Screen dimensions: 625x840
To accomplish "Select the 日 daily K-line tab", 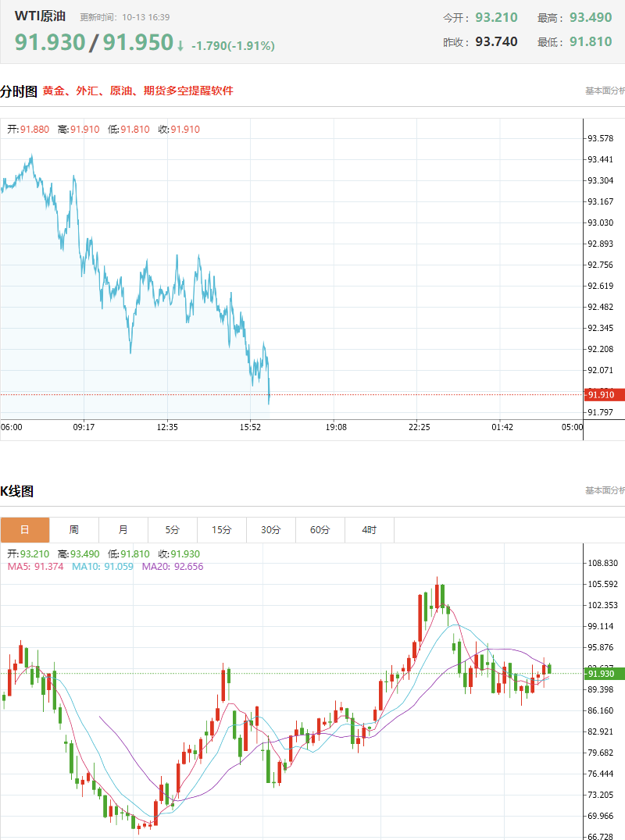I will [x=25, y=530].
